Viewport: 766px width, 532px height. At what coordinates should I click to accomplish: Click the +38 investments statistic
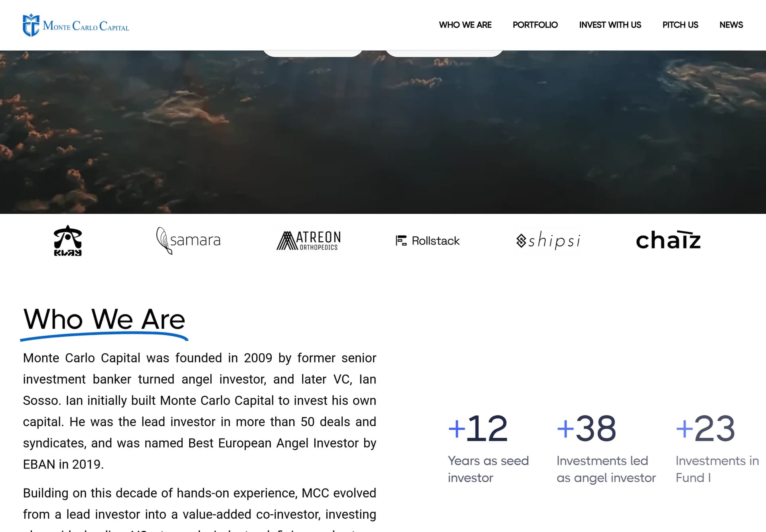[x=586, y=428]
